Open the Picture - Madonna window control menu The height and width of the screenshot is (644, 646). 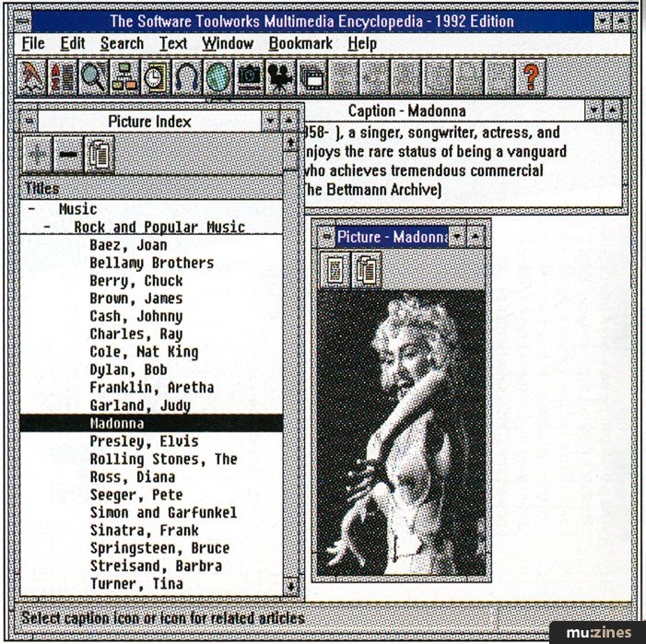326,237
